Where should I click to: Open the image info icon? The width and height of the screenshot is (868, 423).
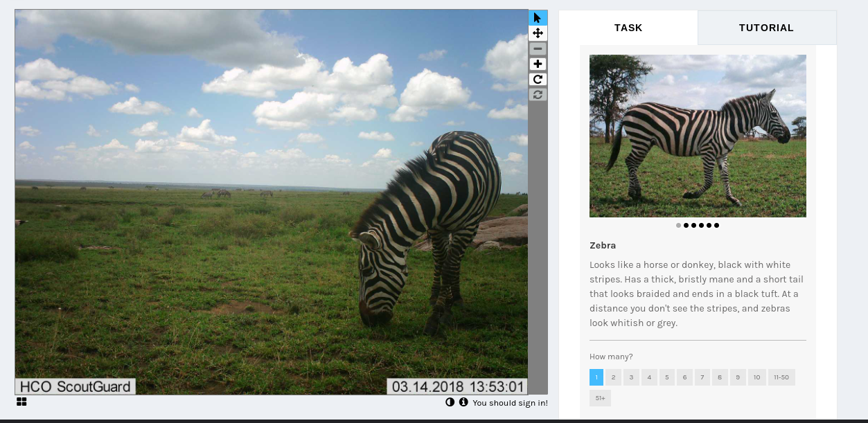463,402
